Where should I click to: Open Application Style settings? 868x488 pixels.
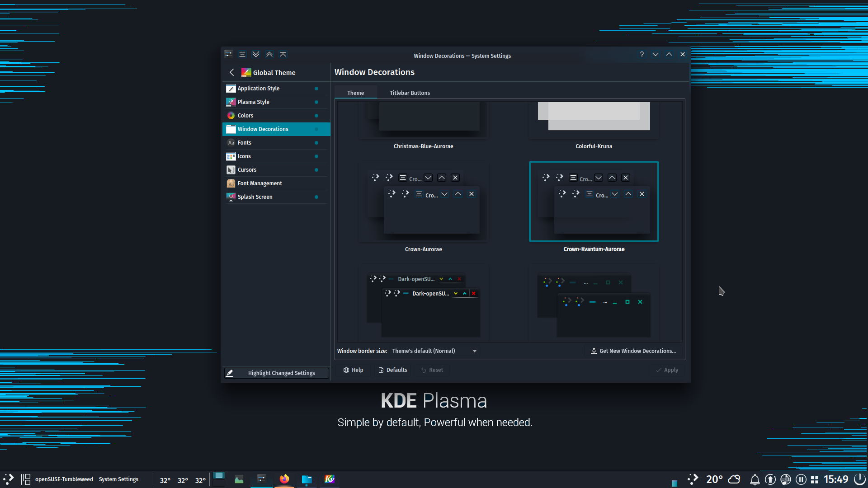tap(276, 89)
